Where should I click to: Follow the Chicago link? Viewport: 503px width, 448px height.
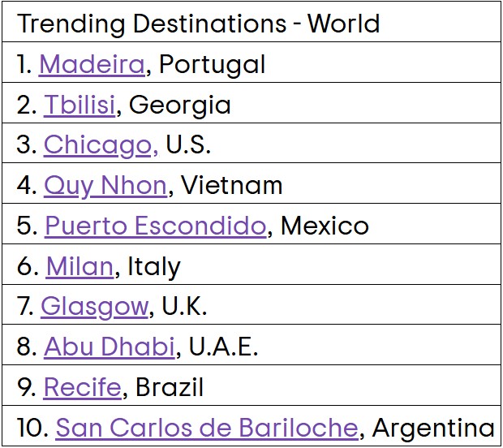[100, 144]
